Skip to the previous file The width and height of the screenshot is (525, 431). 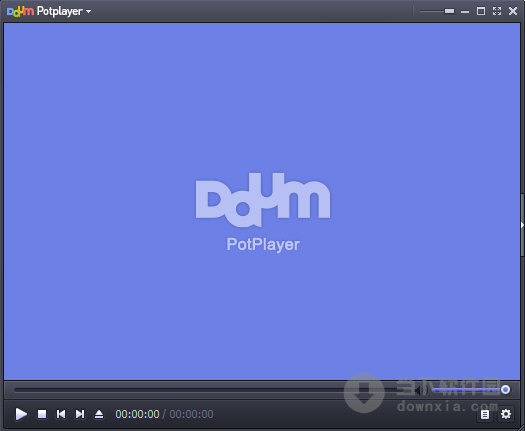coord(61,414)
